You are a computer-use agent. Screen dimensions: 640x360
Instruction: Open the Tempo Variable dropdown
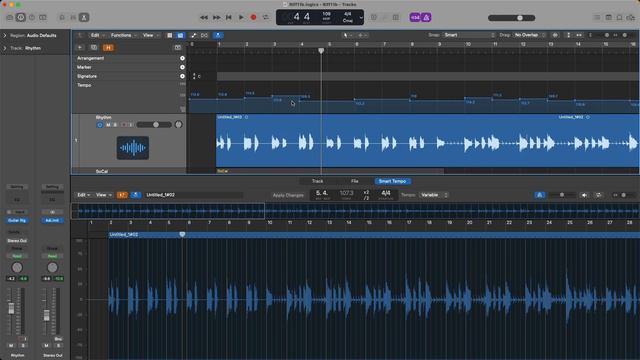434,195
